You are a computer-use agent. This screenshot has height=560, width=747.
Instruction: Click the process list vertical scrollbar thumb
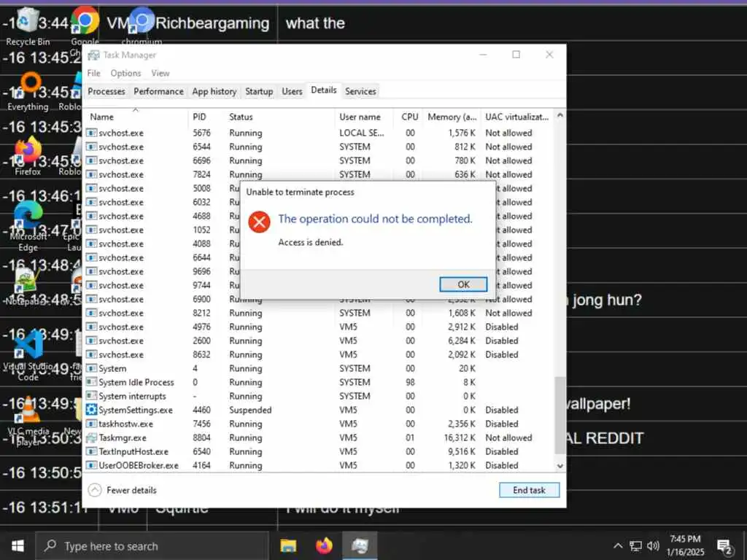click(560, 414)
